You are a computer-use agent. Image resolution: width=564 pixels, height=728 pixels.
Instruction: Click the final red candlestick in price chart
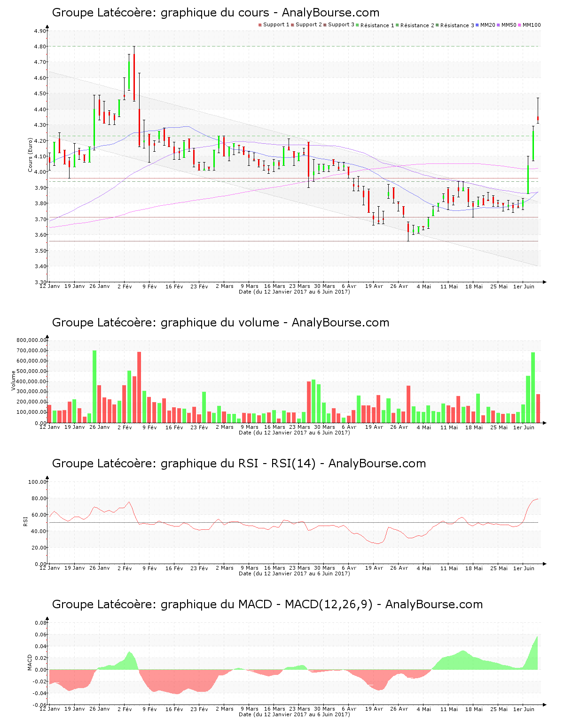[x=538, y=119]
